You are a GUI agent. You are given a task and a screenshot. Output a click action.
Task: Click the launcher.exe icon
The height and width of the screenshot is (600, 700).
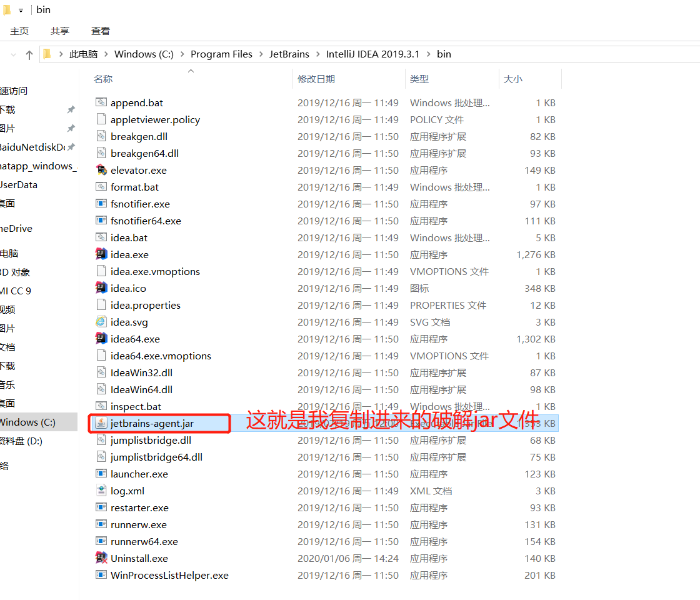point(101,473)
